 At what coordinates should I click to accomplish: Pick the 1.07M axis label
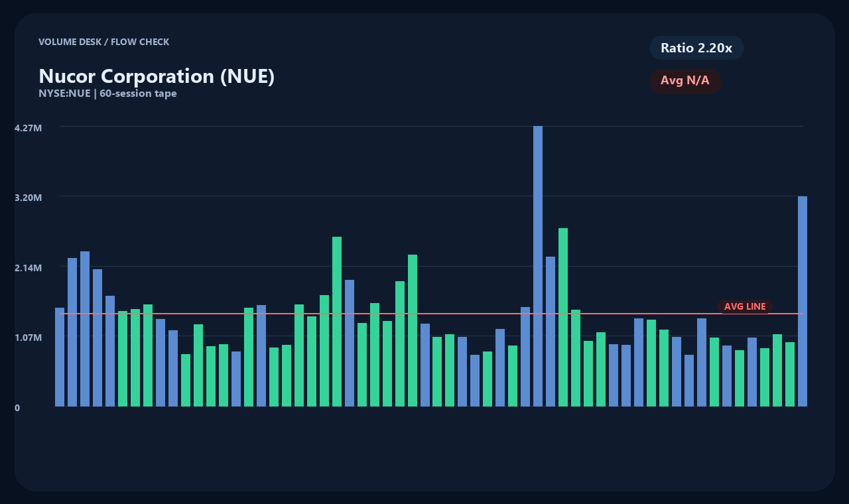(29, 338)
